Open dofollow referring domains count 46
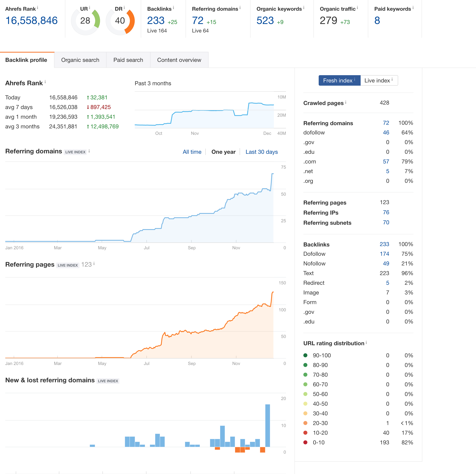The width and height of the screenshot is (476, 474). tap(386, 132)
